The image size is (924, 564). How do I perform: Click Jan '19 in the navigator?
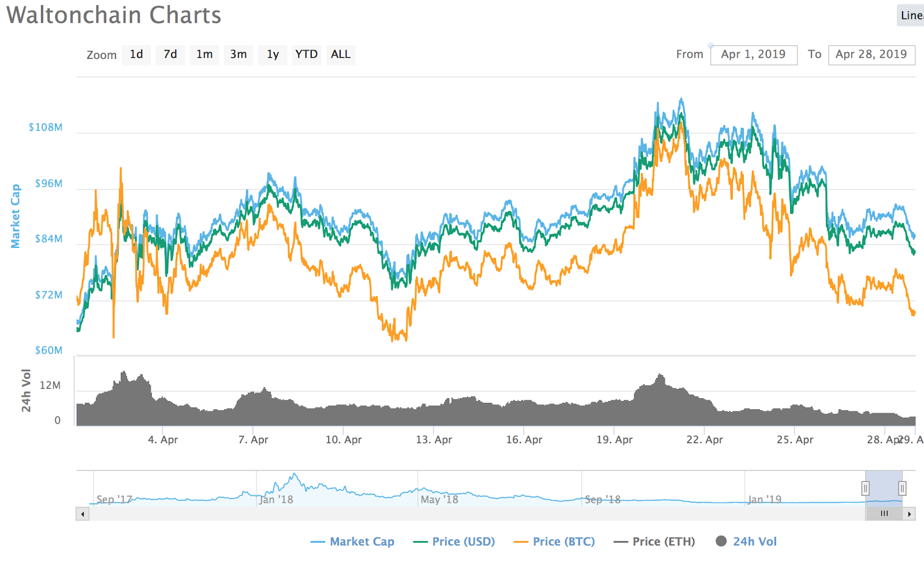point(765,500)
